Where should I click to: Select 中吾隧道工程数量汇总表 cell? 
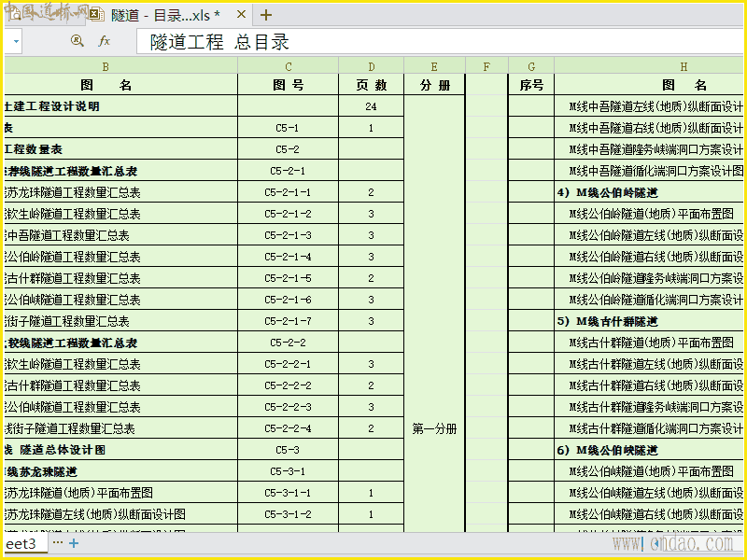121,235
